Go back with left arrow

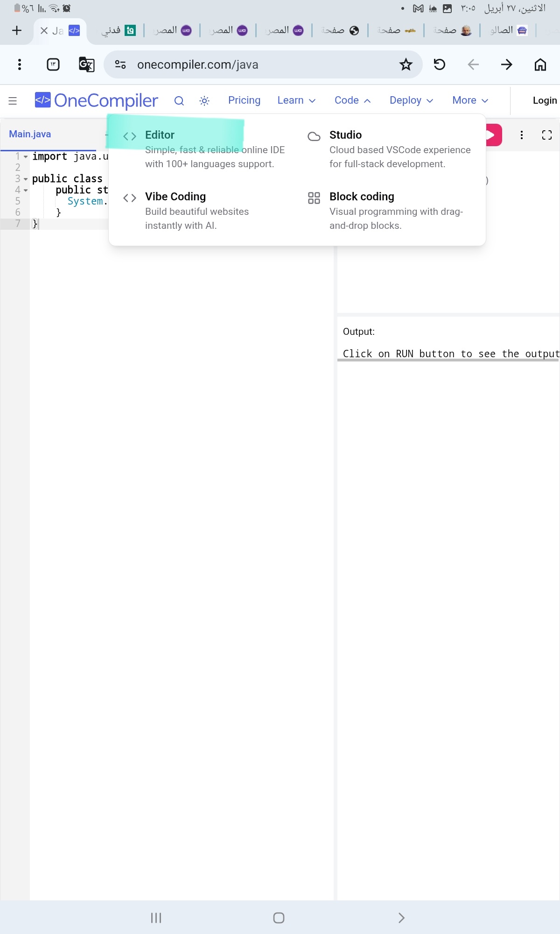(473, 64)
